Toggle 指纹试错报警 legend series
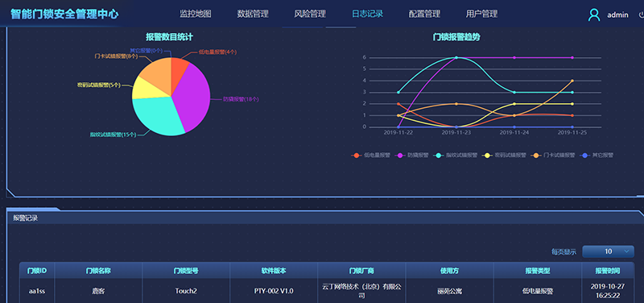Screen dimensions: 644x303 click(x=456, y=156)
